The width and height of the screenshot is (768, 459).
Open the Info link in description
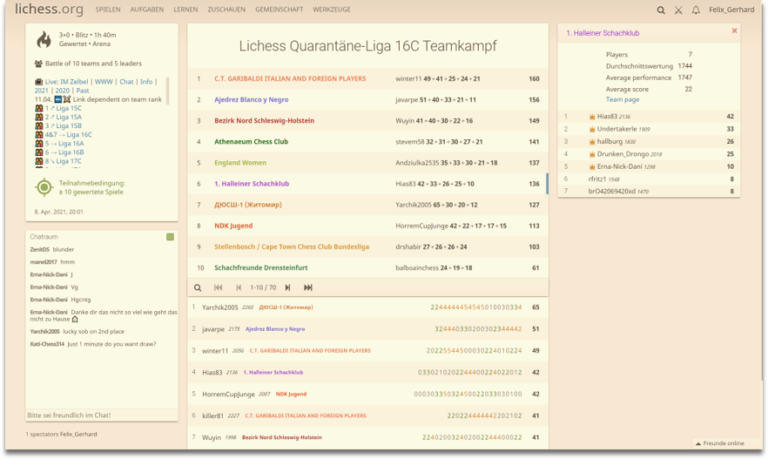point(146,82)
